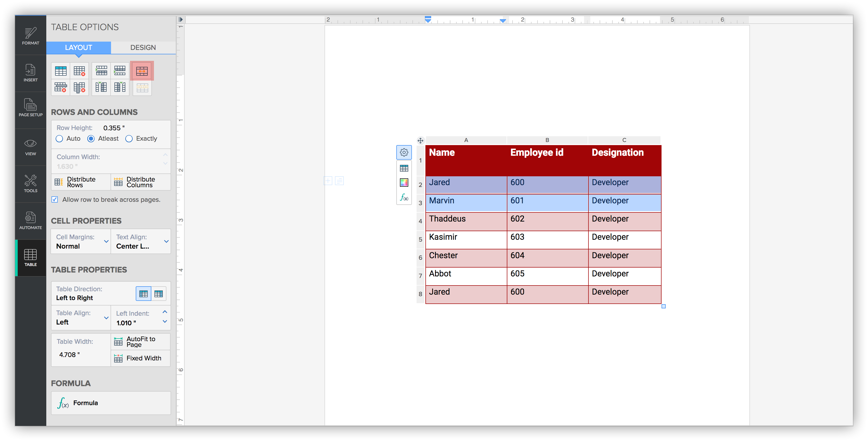Click the delete table icon
The width and height of the screenshot is (868, 441).
click(x=80, y=71)
